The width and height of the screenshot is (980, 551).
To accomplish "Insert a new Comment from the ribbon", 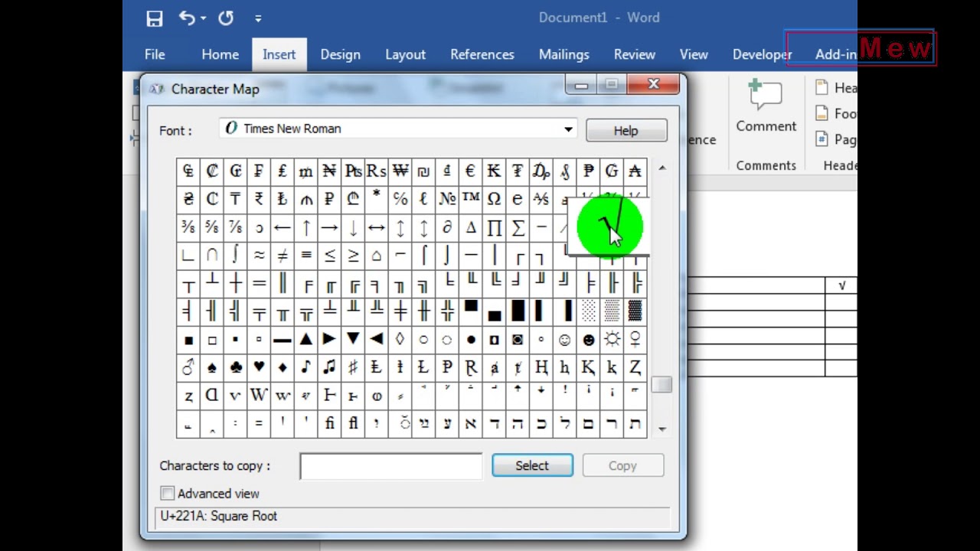I will click(766, 106).
